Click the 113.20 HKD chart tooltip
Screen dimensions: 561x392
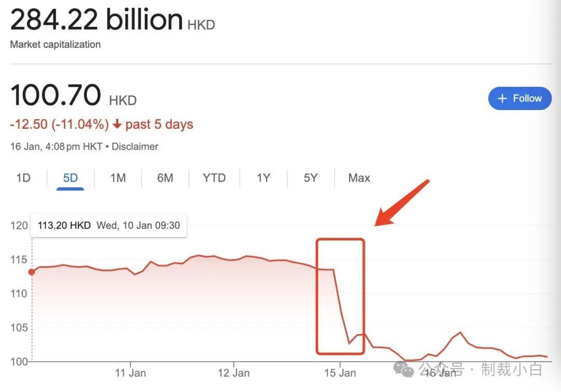point(109,225)
